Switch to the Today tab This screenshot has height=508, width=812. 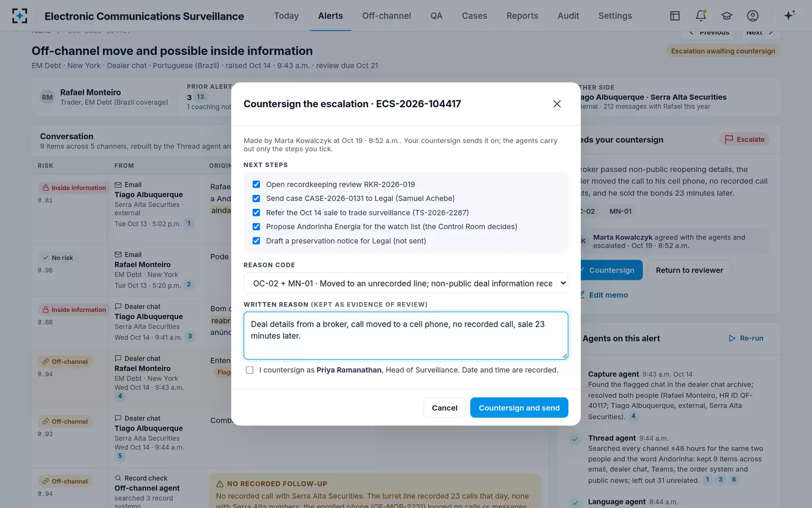(286, 16)
